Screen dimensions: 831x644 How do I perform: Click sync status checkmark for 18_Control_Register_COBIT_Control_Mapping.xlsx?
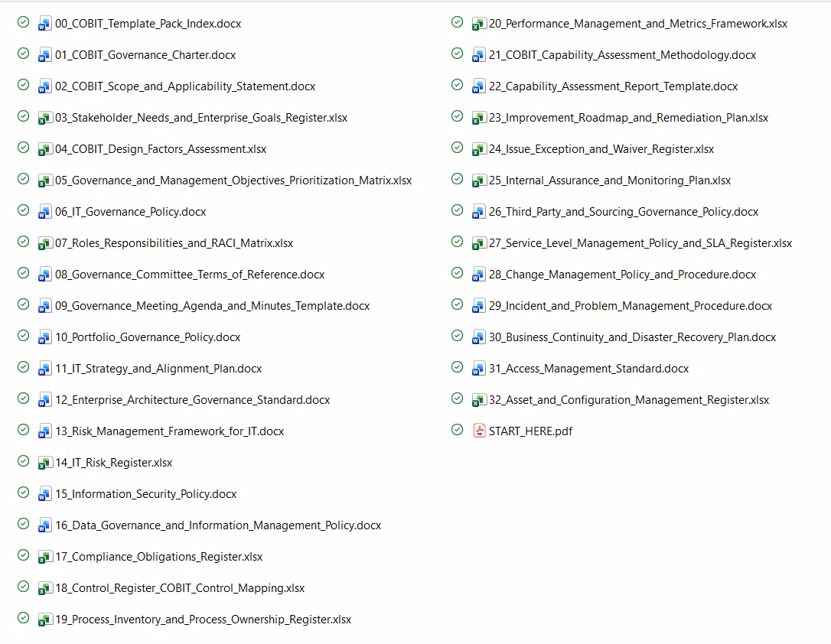[x=23, y=587]
